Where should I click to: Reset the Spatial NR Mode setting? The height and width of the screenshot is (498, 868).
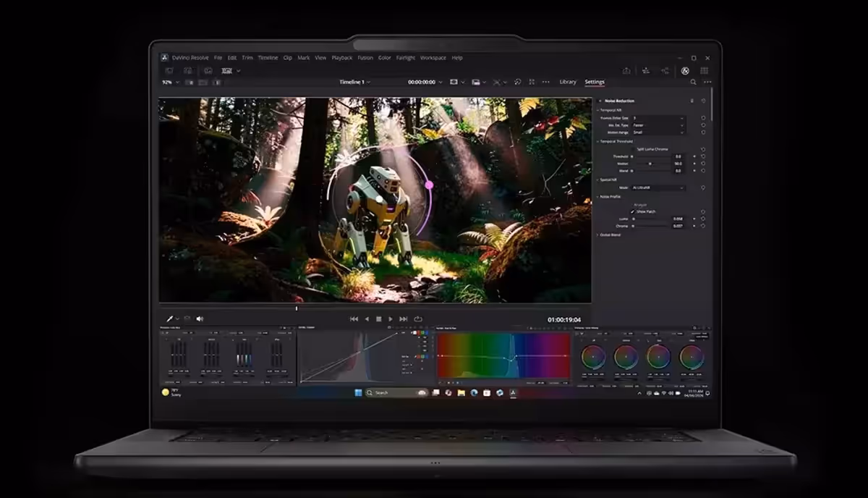point(703,187)
